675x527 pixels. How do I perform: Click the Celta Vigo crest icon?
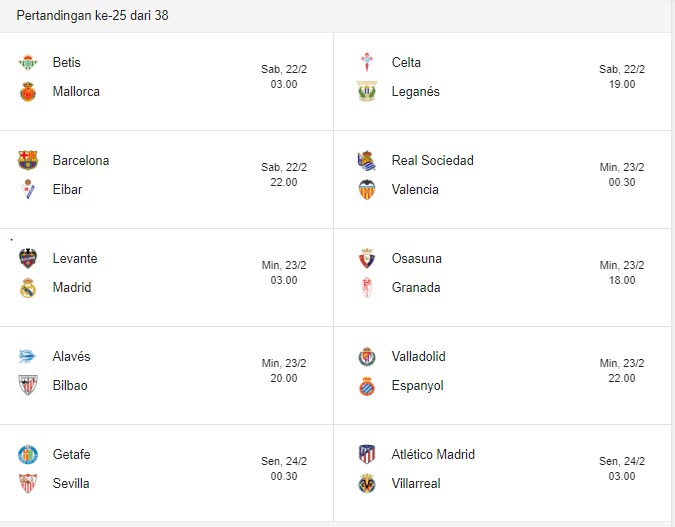click(x=366, y=63)
